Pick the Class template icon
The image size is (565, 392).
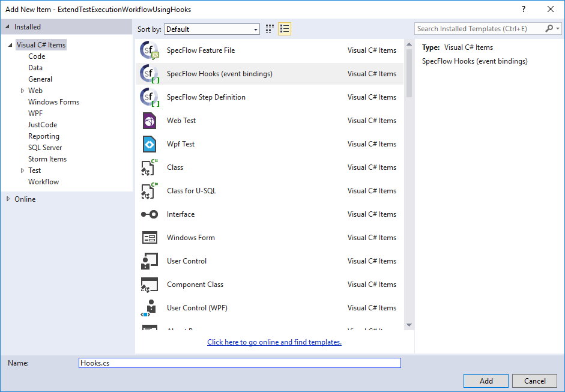[x=150, y=167]
